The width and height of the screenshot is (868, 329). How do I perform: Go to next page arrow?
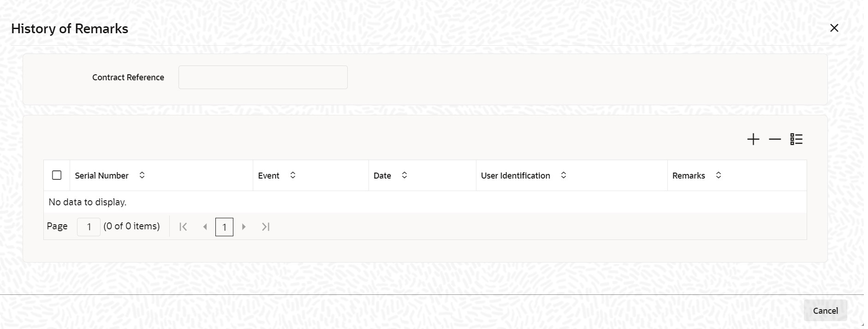244,227
